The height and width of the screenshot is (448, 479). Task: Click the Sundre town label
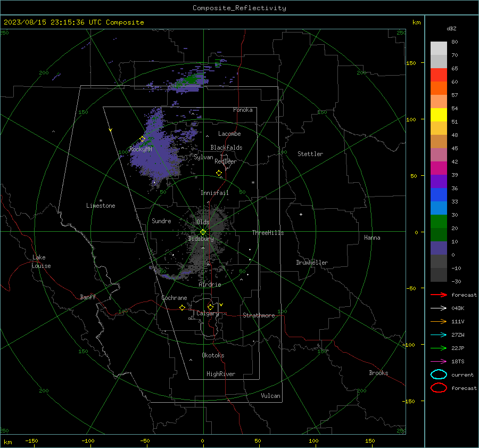pyautogui.click(x=161, y=221)
